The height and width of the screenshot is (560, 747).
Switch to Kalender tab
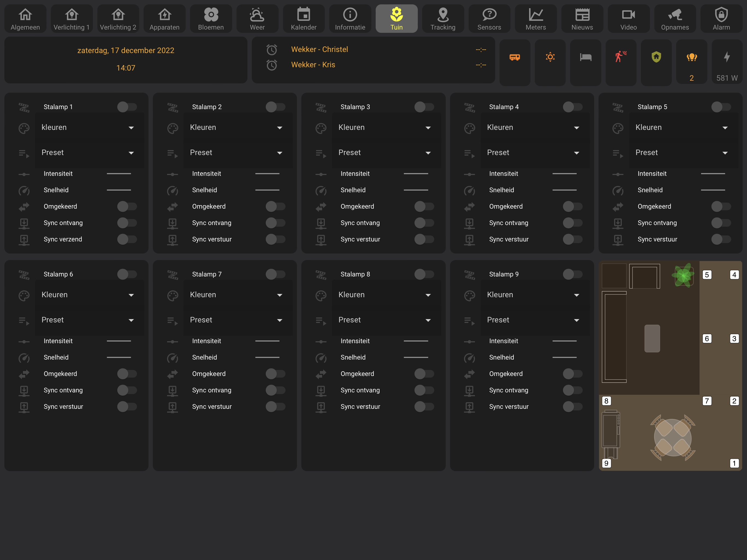304,19
